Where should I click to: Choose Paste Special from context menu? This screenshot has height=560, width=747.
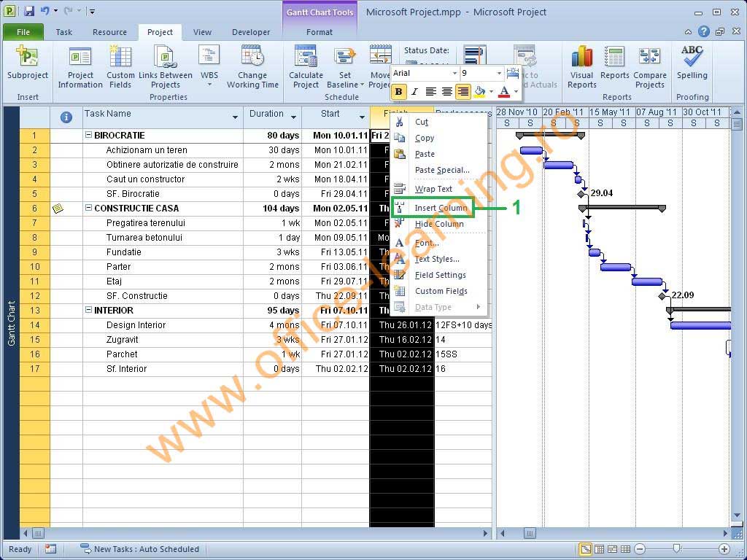pyautogui.click(x=438, y=170)
